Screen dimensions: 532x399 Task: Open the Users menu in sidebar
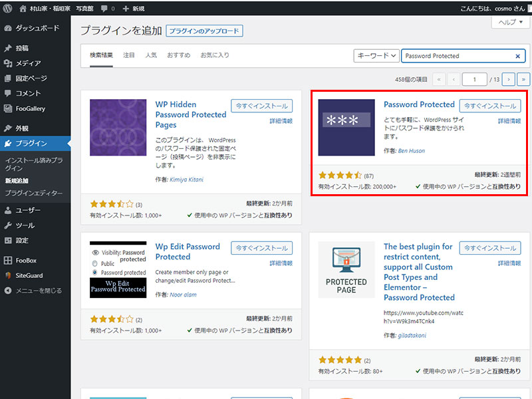pyautogui.click(x=28, y=210)
